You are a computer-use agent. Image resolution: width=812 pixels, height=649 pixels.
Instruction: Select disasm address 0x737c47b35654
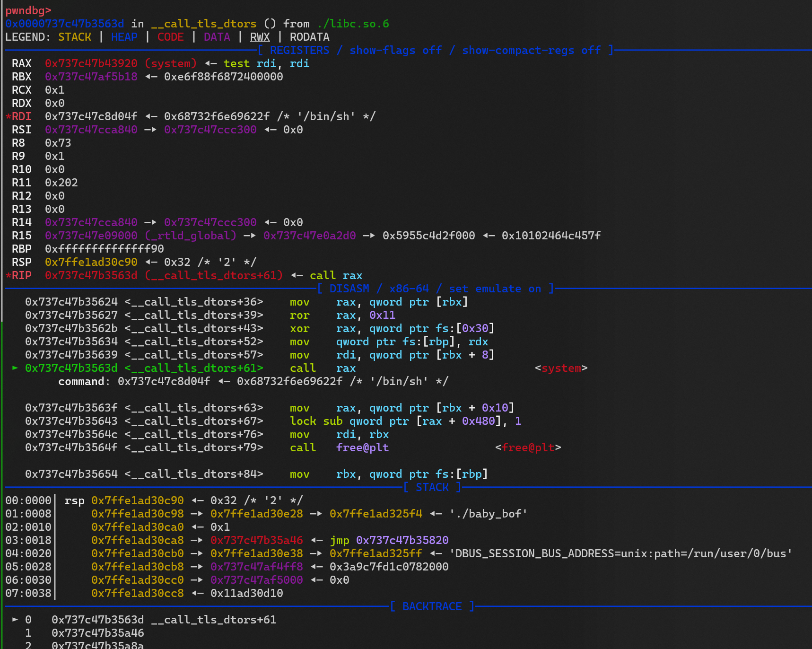pyautogui.click(x=71, y=474)
